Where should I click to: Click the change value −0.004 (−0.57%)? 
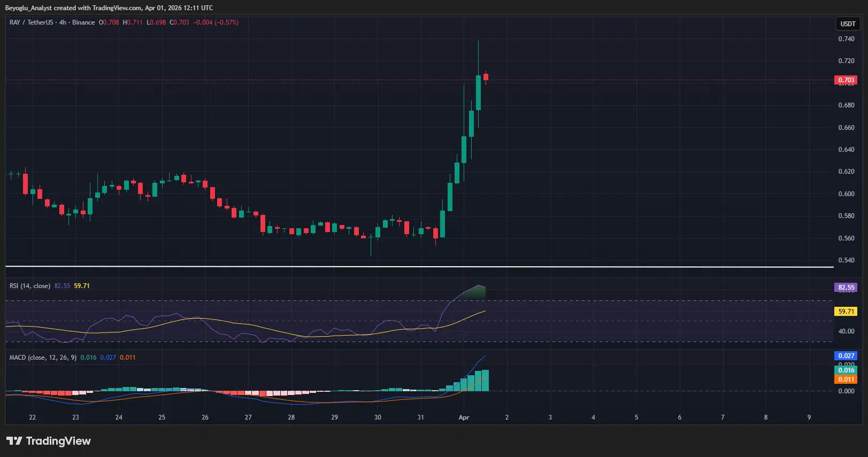(216, 22)
